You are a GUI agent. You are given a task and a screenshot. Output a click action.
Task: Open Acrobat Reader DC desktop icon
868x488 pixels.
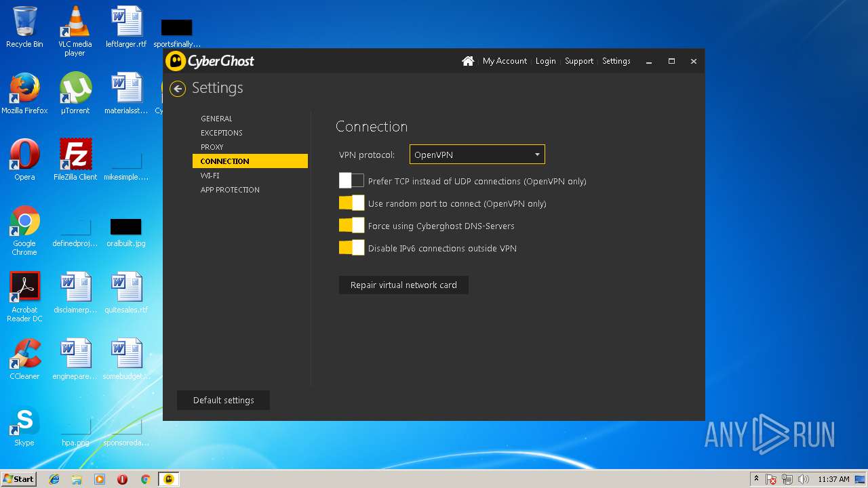pos(24,297)
